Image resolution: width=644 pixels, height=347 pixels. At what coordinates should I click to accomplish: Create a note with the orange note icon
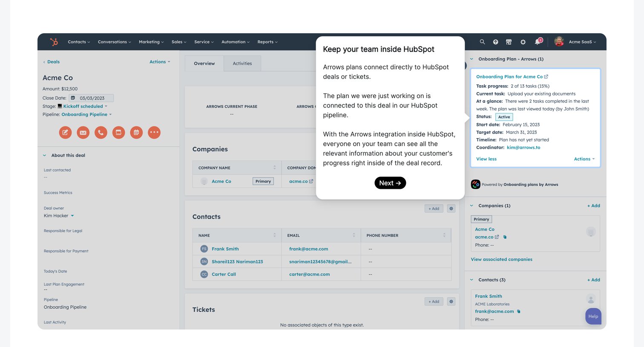65,133
